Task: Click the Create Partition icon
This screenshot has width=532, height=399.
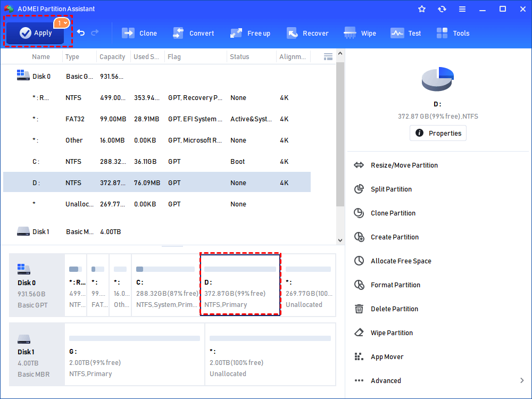Action: [x=359, y=237]
